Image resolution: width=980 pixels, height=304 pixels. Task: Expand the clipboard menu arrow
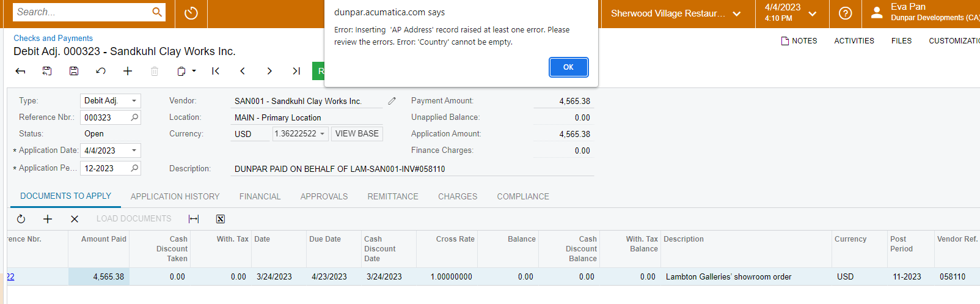194,71
